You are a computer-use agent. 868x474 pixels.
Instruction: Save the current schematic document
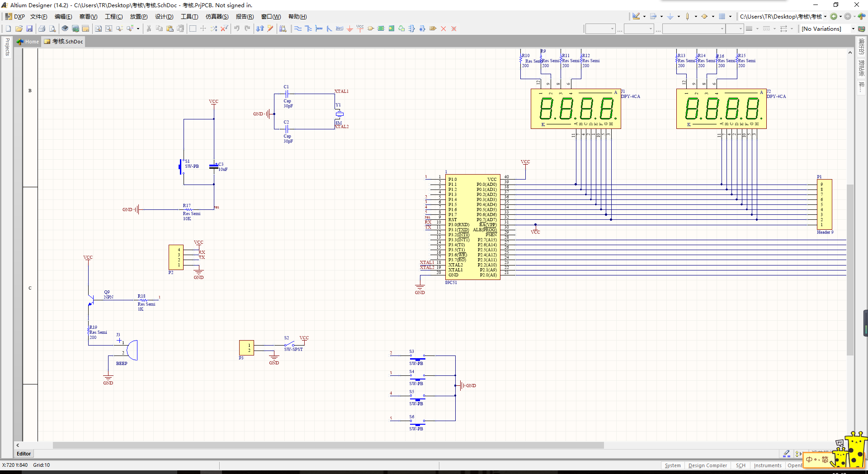(x=29, y=28)
